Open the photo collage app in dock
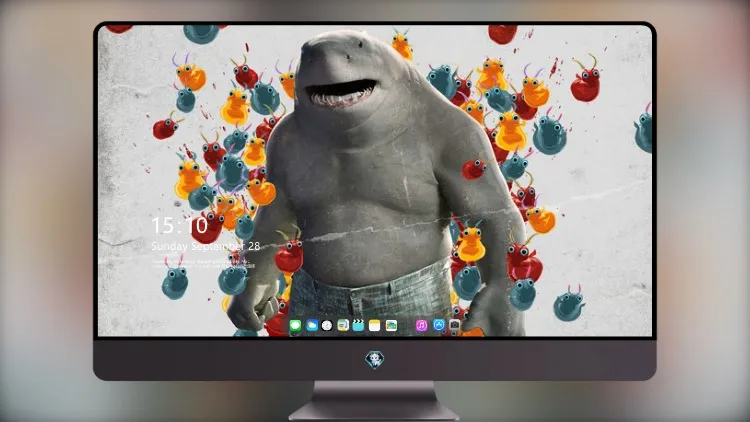Viewport: 750px width, 422px height. click(391, 326)
